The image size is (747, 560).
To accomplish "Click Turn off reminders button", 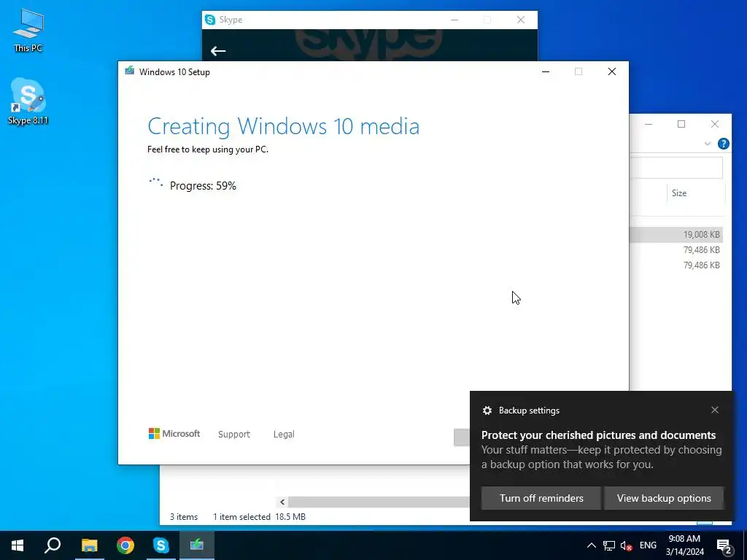I will [x=541, y=498].
